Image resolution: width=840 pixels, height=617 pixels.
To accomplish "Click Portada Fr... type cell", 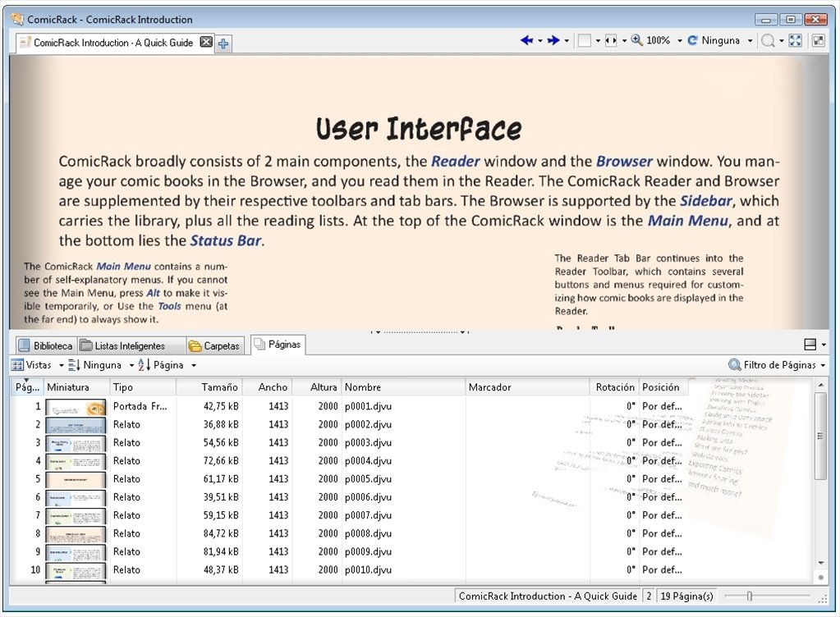I will [140, 406].
